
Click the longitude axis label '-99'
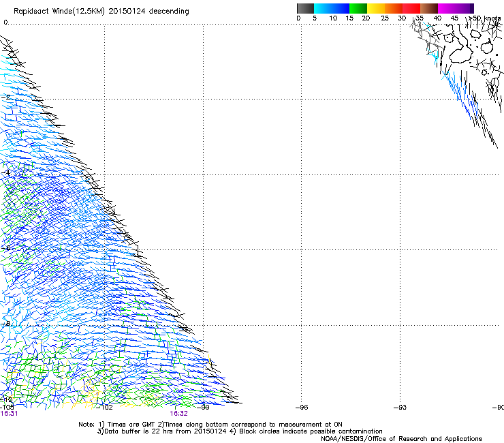(x=204, y=408)
